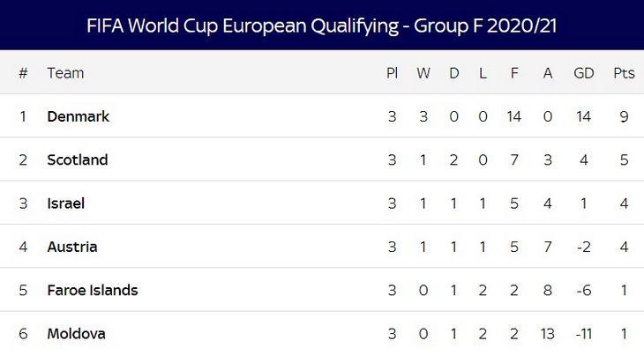Click the D column header
Screen dimensions: 644x363
454,73
